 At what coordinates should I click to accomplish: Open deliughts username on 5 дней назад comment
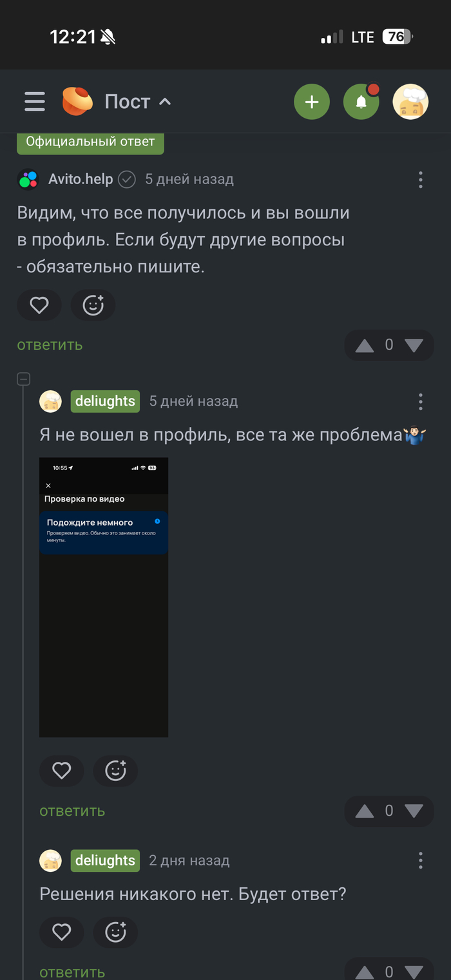pos(105,401)
